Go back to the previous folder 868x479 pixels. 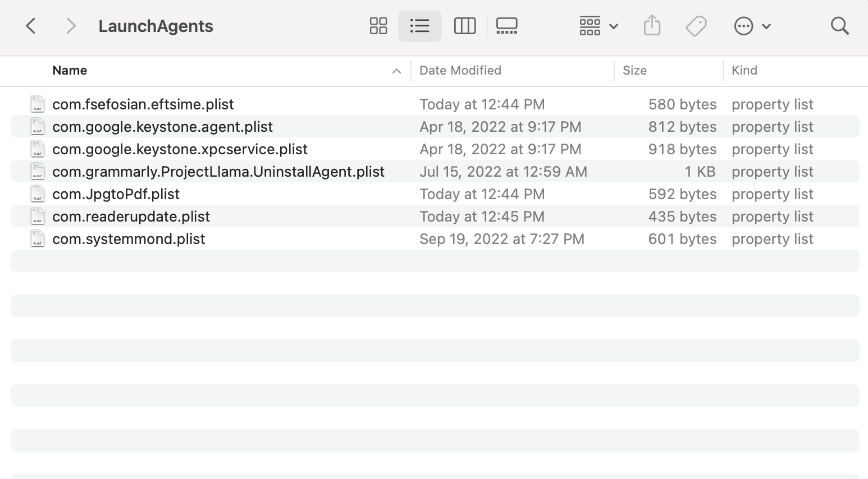(31, 26)
